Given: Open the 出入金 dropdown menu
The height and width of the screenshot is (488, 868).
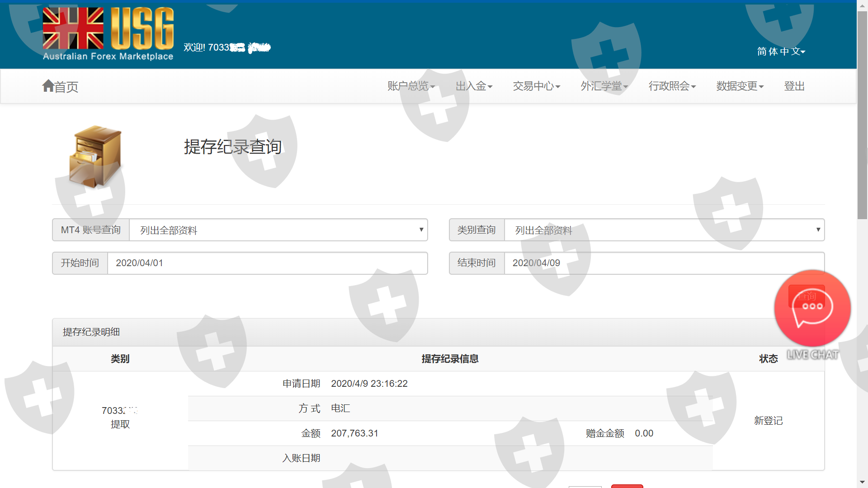Looking at the screenshot, I should pos(473,86).
